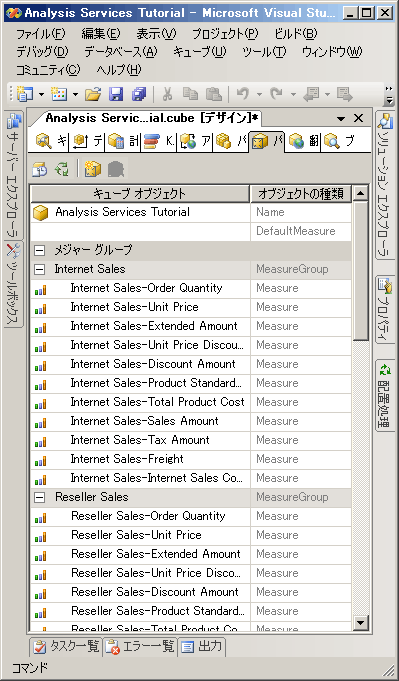Open the Solution Explorer side panel
This screenshot has width=399, height=681.
tap(385, 185)
